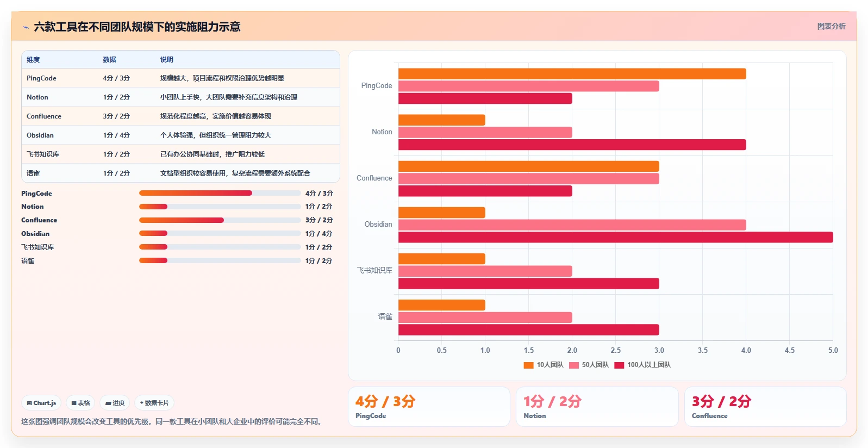Click Notion's red 100人以上团队 chart bar

click(572, 145)
